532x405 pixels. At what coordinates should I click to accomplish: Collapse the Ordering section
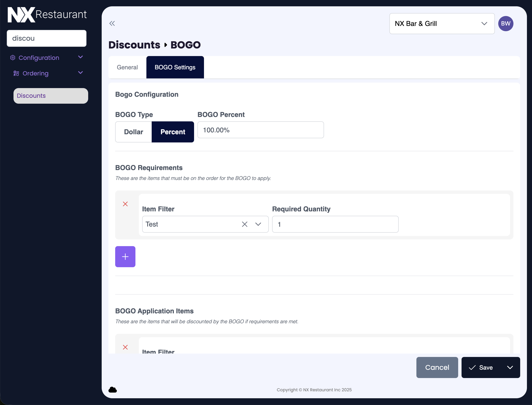[80, 73]
